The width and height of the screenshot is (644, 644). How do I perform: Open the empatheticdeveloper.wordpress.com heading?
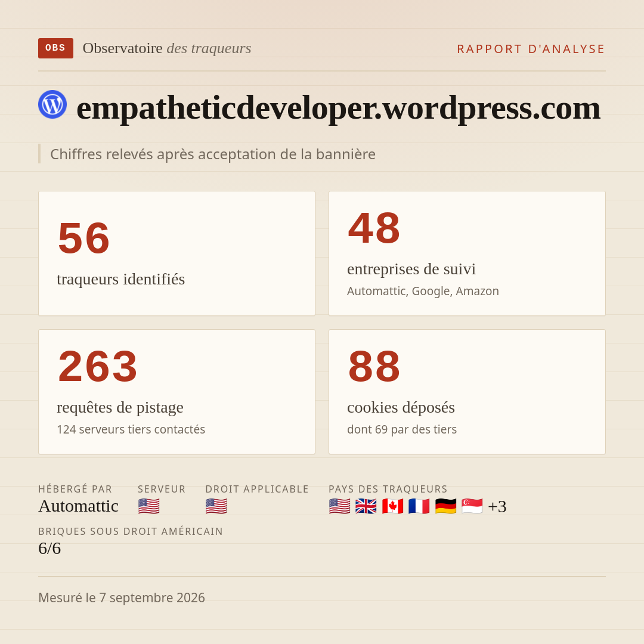click(339, 107)
